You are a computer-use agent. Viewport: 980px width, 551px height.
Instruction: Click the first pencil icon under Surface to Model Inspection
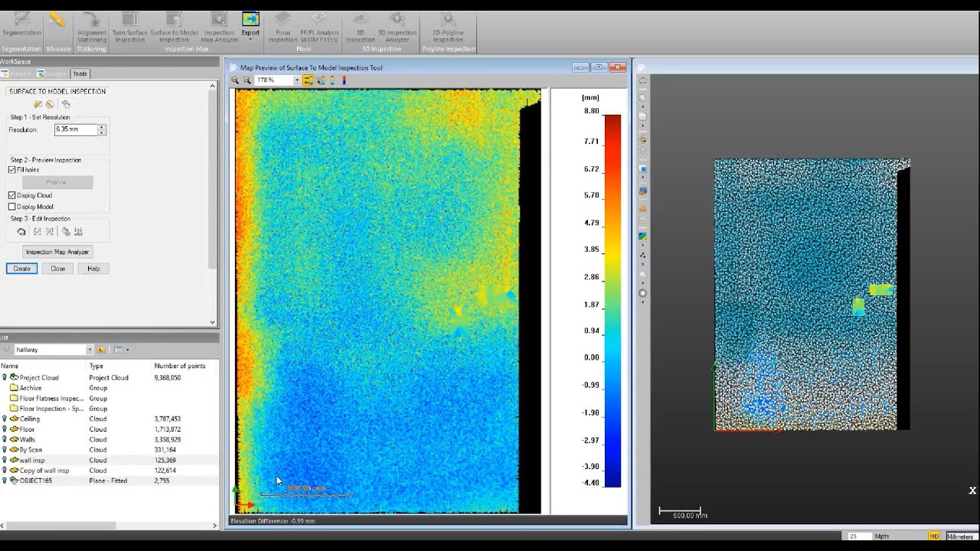(38, 104)
